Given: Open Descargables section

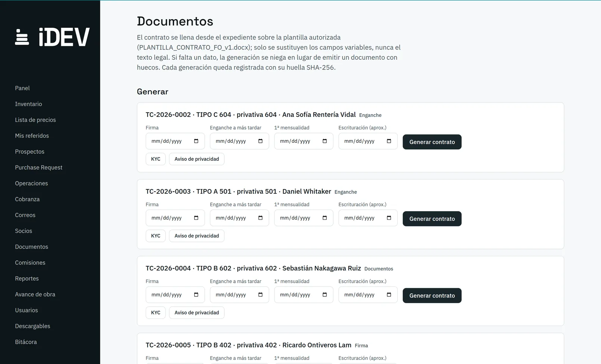Looking at the screenshot, I should tap(33, 326).
